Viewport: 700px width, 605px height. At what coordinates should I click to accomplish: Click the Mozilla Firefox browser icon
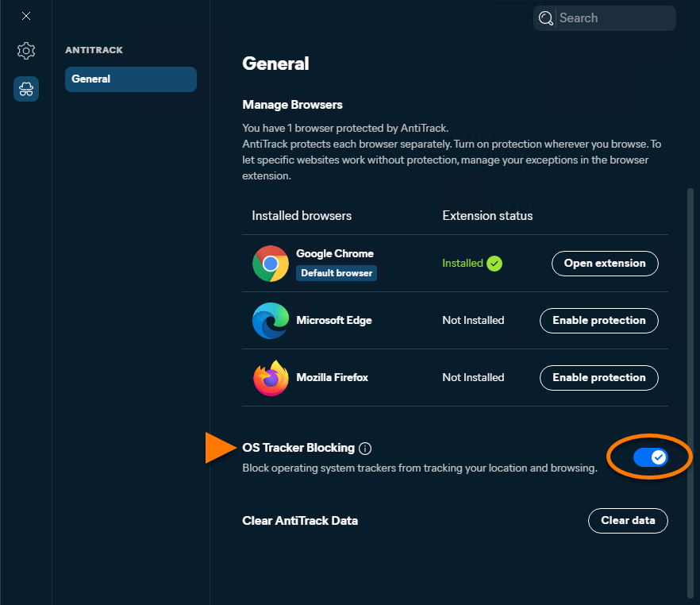[x=271, y=378]
